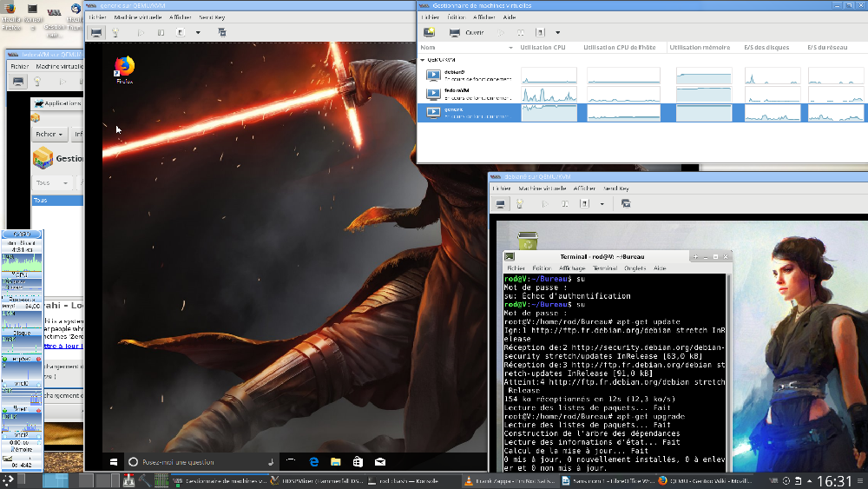Open the fullscreen icon in generic VM toolbar
The width and height of the screenshot is (868, 489).
coord(222,33)
